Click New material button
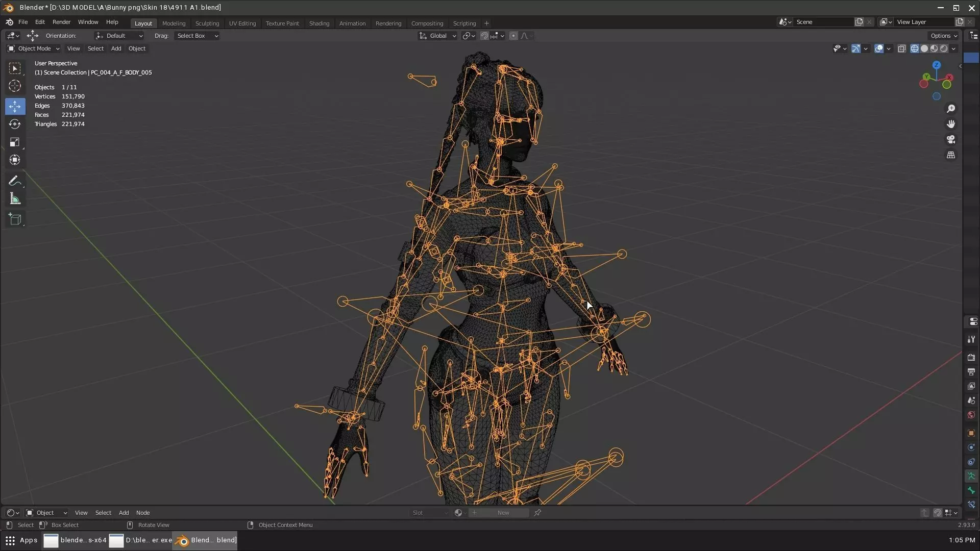The height and width of the screenshot is (551, 980). tap(499, 513)
